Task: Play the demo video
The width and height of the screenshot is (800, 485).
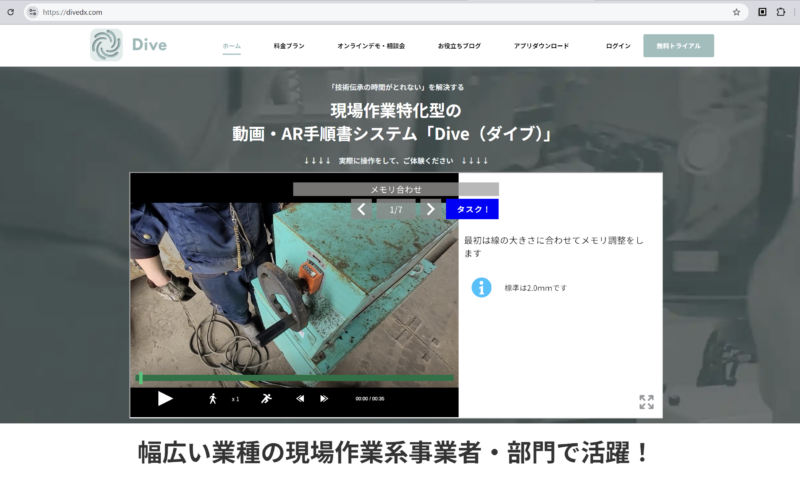Action: 165,399
